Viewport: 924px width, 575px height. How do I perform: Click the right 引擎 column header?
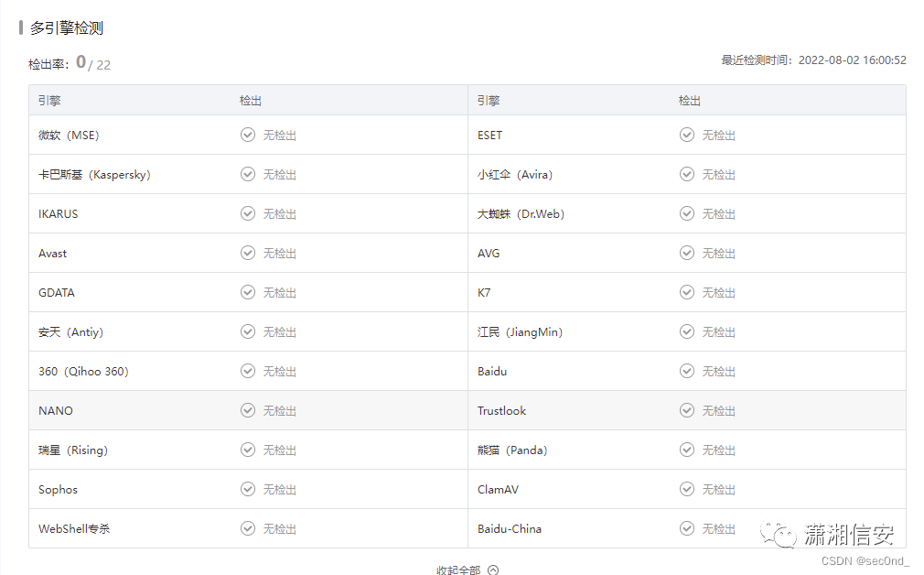[x=489, y=100]
